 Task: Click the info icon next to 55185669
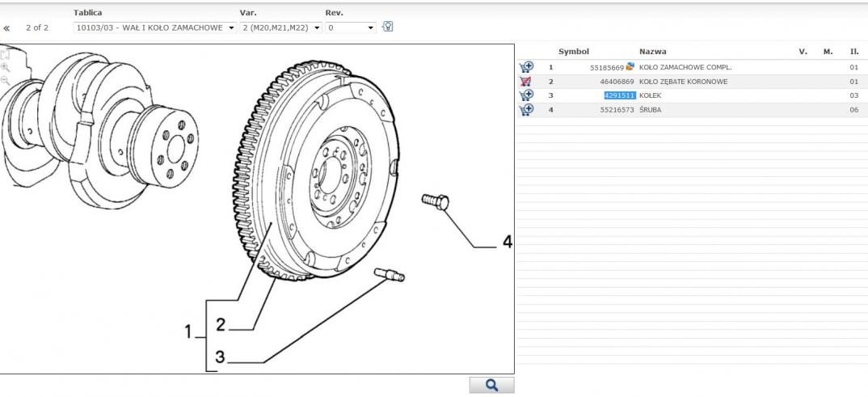click(630, 67)
